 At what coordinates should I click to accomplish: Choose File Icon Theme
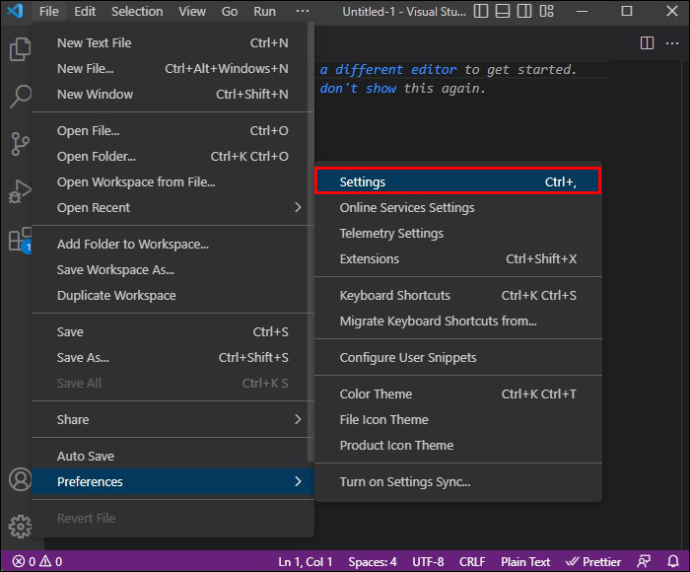coord(458,419)
